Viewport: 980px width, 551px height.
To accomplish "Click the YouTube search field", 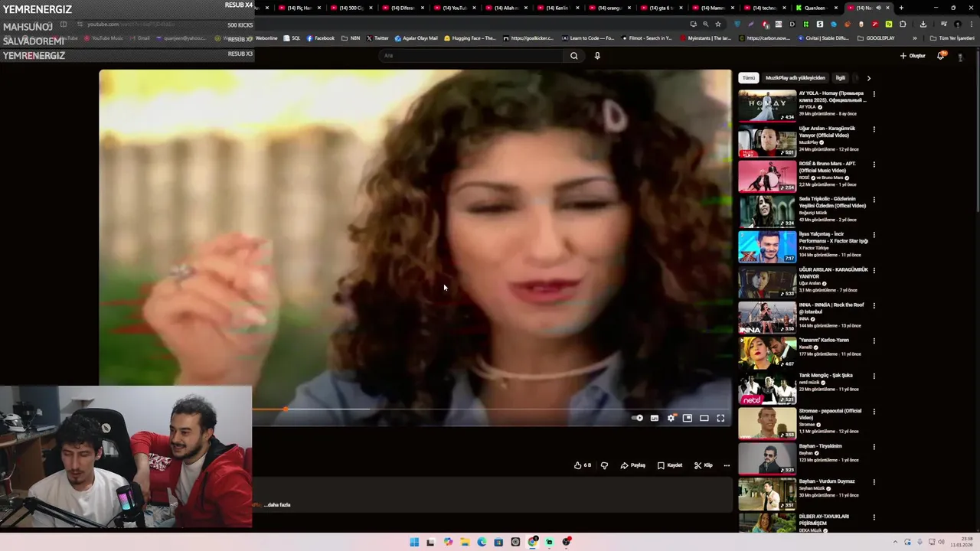I will coord(471,55).
